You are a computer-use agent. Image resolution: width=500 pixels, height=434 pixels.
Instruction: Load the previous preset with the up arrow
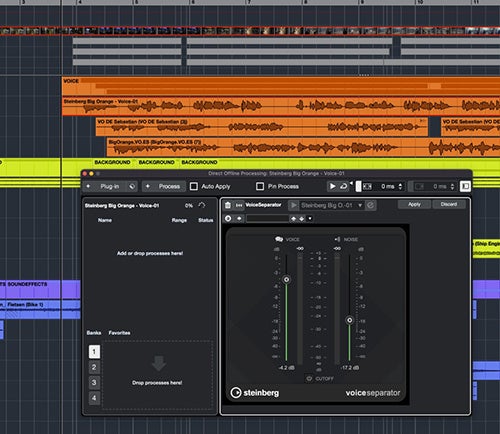294,219
